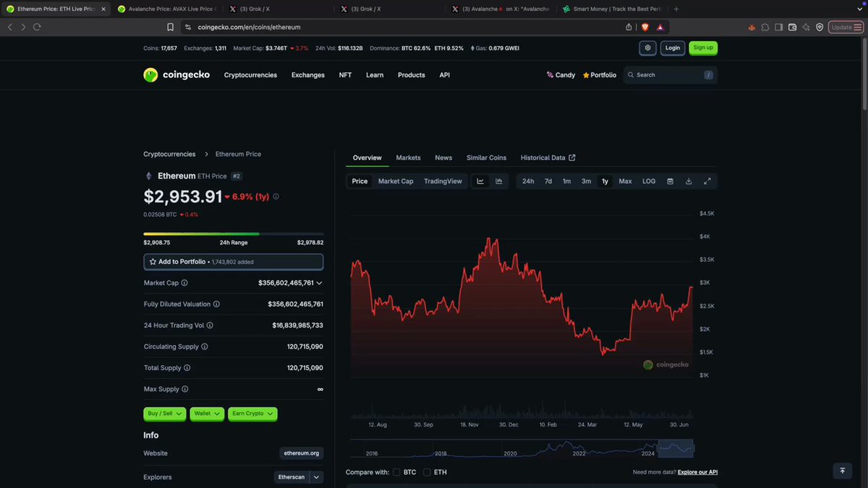Open the Products nav menu
Image resolution: width=868 pixels, height=488 pixels.
tap(412, 74)
